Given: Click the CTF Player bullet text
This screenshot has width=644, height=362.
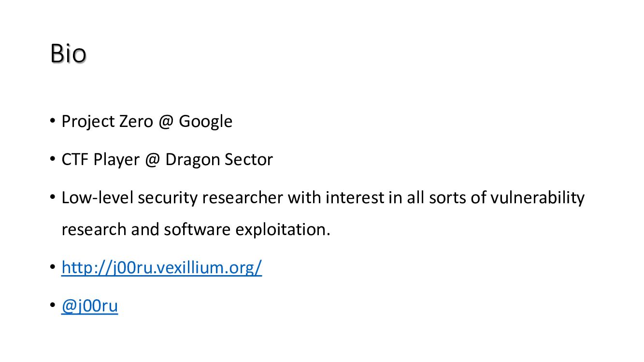Looking at the screenshot, I should point(167,159).
